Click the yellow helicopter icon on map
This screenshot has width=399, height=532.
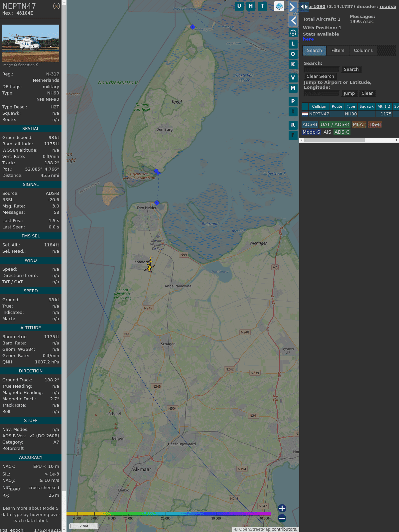(150, 266)
